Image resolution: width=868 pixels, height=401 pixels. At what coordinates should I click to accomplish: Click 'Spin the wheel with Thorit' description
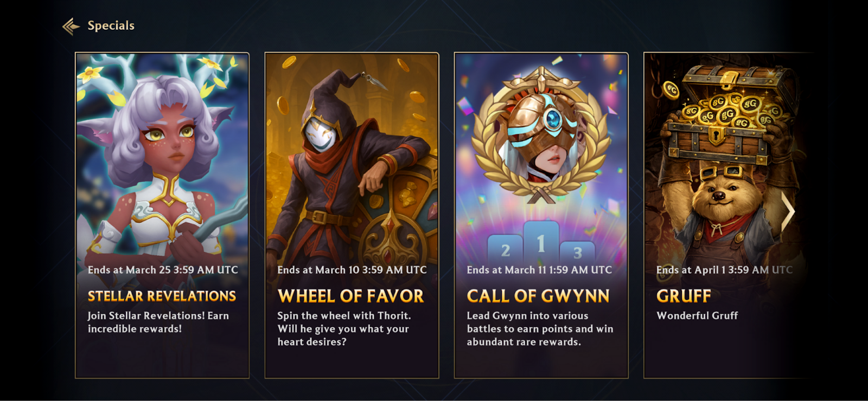pos(344,315)
